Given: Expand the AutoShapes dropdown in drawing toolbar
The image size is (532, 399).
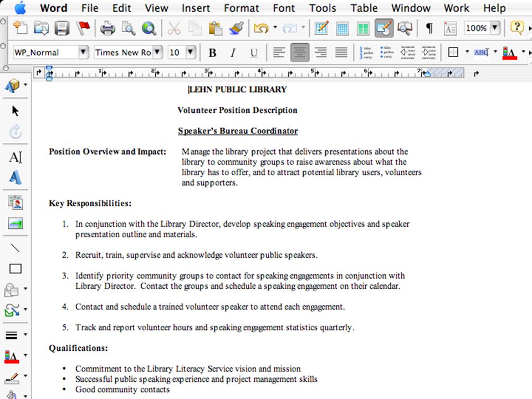Looking at the screenshot, I should 25,289.
